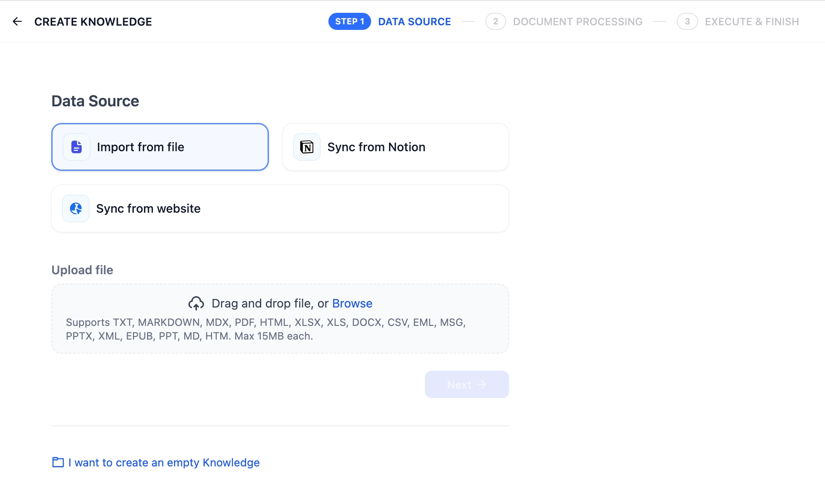Screen dimensions: 825x504
Task: Click the step 2 circle indicator
Action: click(x=495, y=21)
